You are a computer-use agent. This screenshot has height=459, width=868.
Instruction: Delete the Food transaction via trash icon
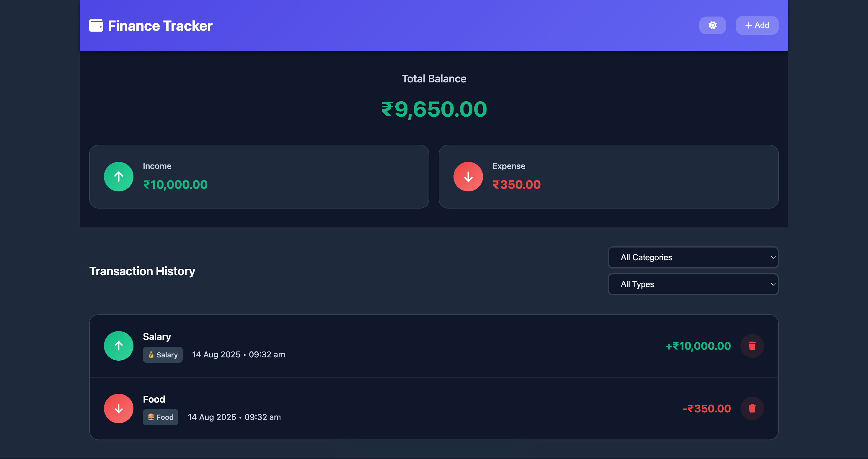click(x=753, y=408)
